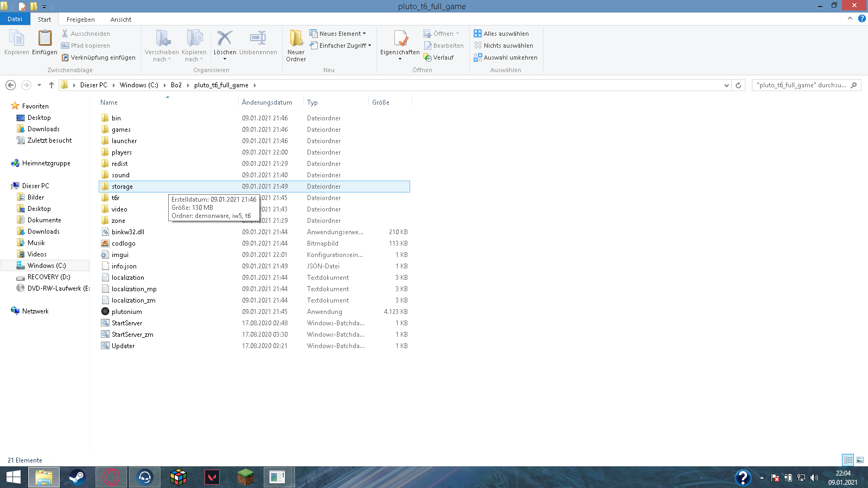Open Eigenschaften from the ribbon
Viewport: 868px width, 488px height.
(x=400, y=40)
